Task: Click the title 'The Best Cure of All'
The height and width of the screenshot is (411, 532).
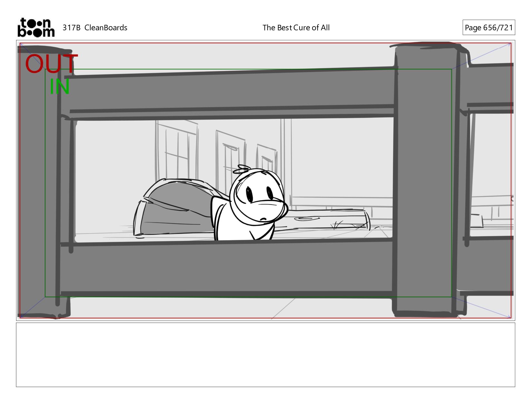Action: (296, 28)
